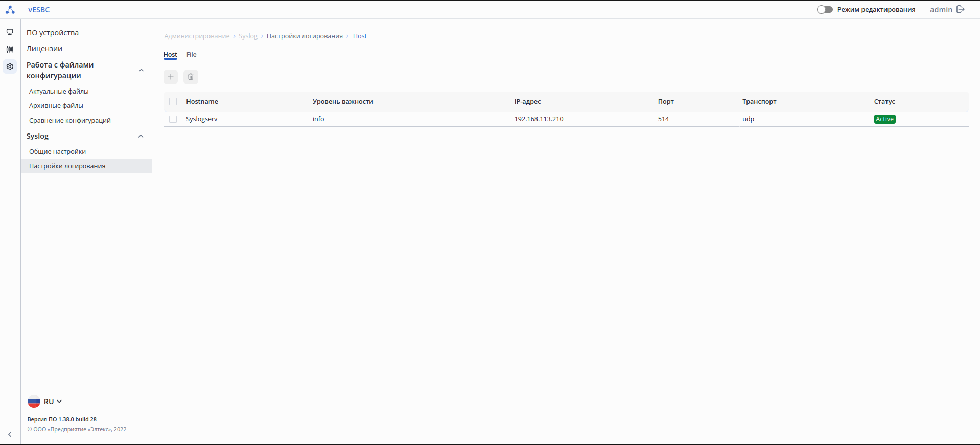This screenshot has height=445, width=980.
Task: Open Актуальные файлы in sidebar
Action: 59,92
